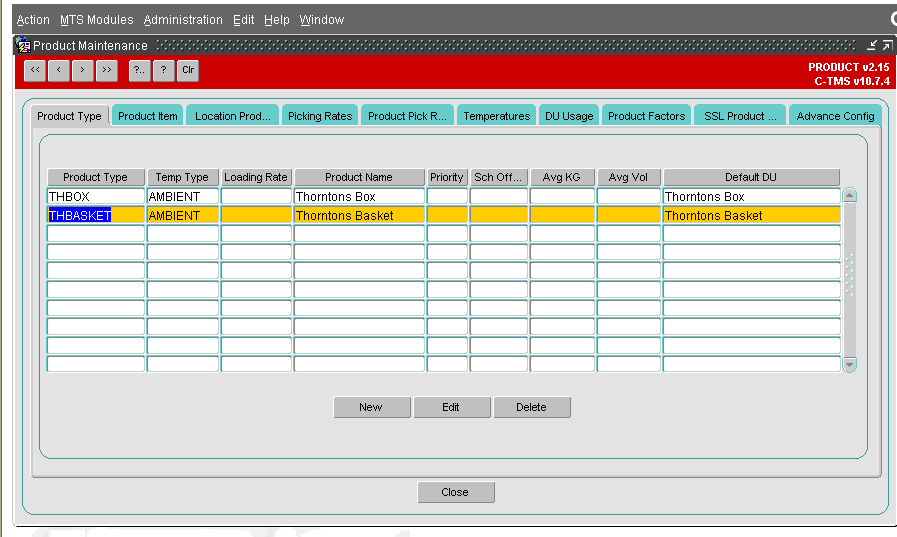Minimize the Product Maintenance inner window
The image size is (897, 537).
pyautogui.click(x=872, y=45)
